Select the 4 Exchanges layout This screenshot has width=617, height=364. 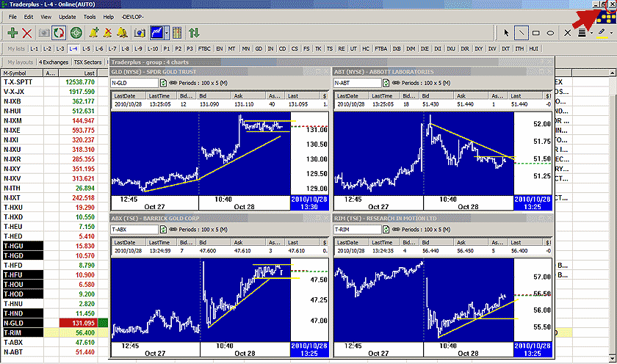coord(54,62)
